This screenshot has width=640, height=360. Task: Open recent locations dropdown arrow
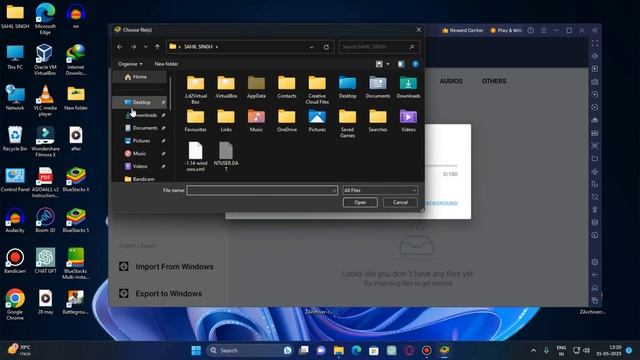[x=146, y=47]
